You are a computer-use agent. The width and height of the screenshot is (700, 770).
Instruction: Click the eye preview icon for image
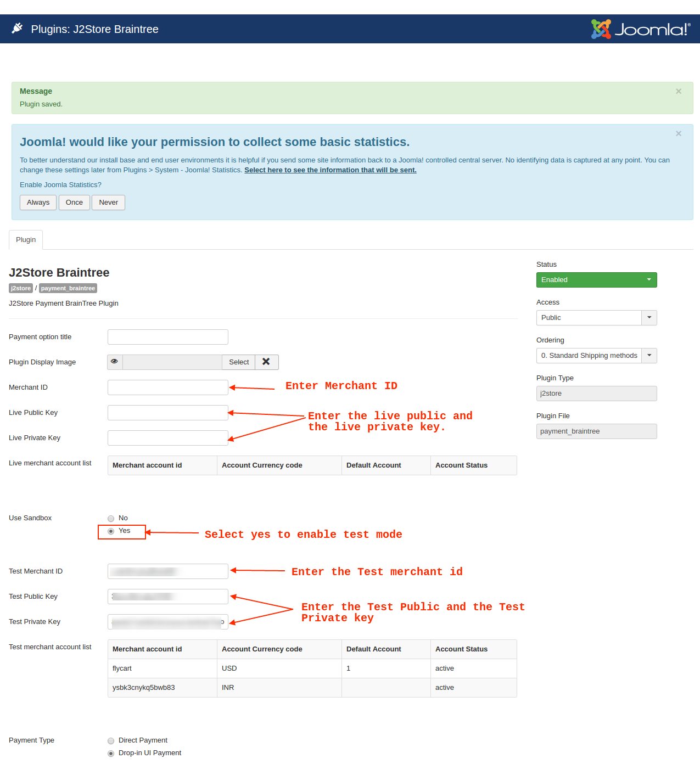(x=115, y=362)
